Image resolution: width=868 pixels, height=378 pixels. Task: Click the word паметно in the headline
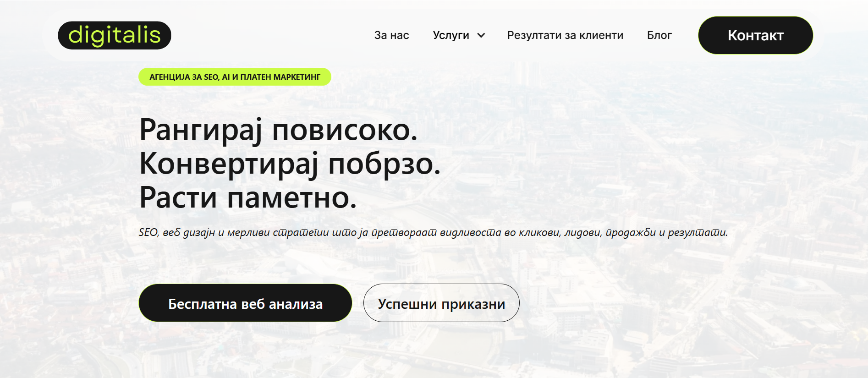[291, 198]
